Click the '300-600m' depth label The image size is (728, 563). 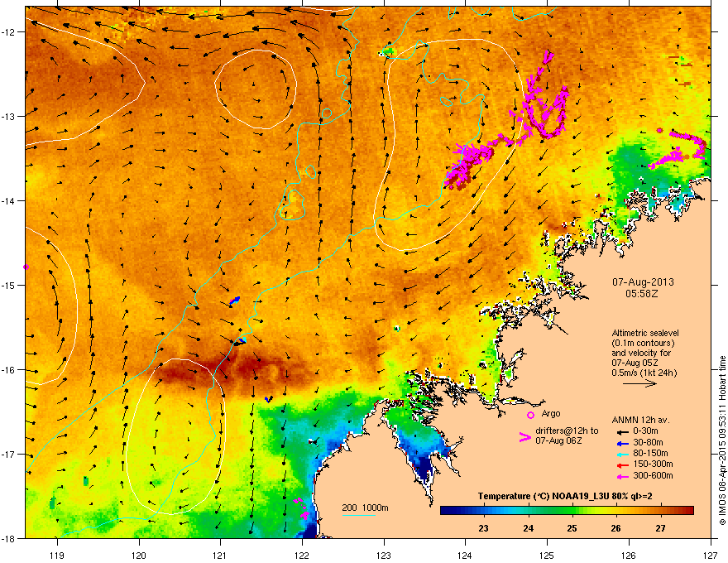pyautogui.click(x=653, y=475)
